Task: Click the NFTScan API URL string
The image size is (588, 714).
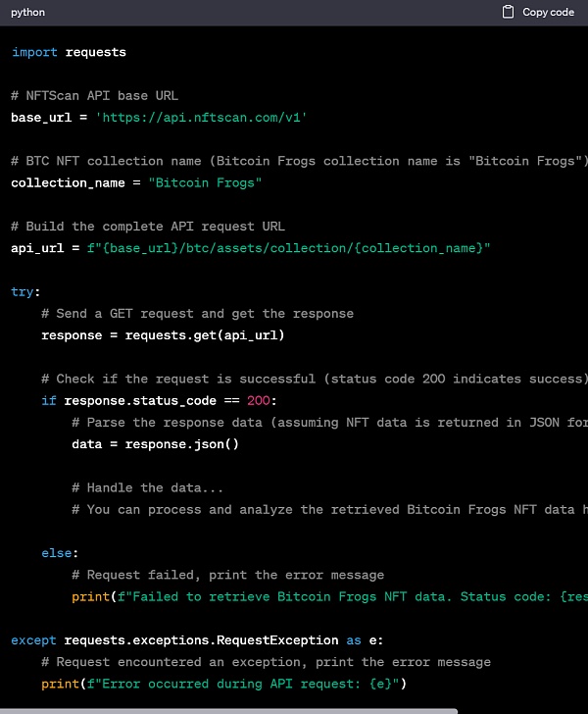Action: click(x=201, y=118)
